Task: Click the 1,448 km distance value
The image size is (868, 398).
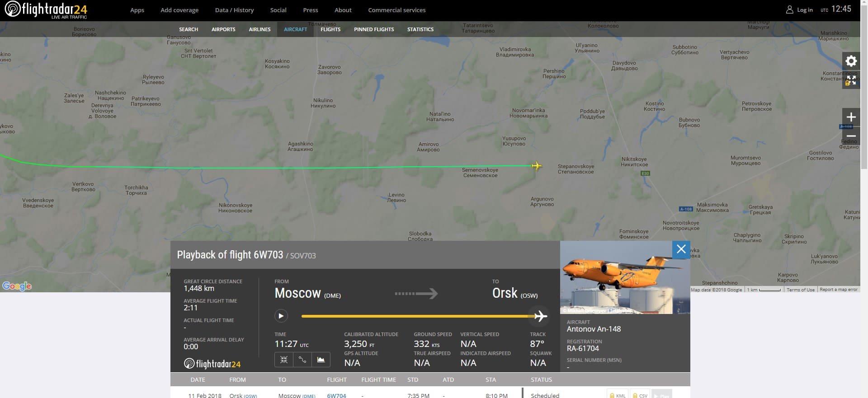Action: (x=199, y=288)
